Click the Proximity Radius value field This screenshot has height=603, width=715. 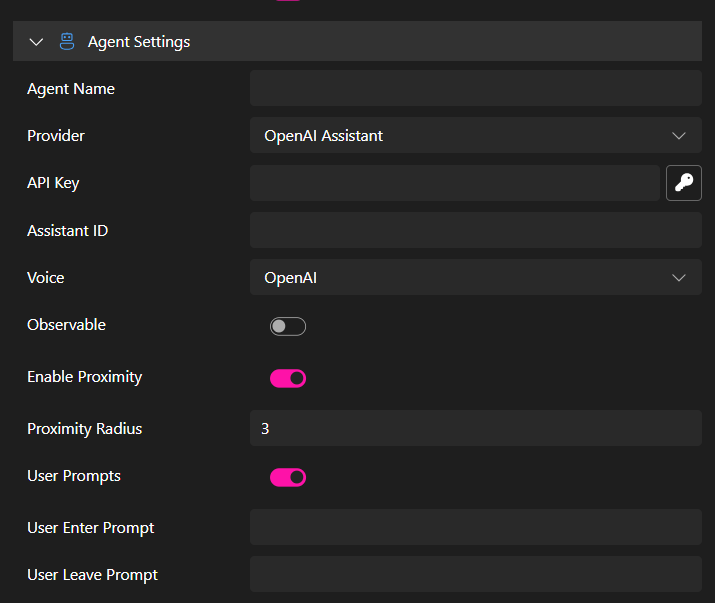pos(475,429)
